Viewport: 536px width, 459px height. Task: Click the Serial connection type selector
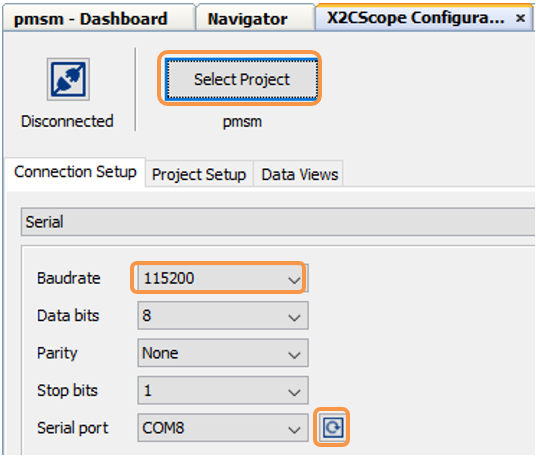(278, 222)
